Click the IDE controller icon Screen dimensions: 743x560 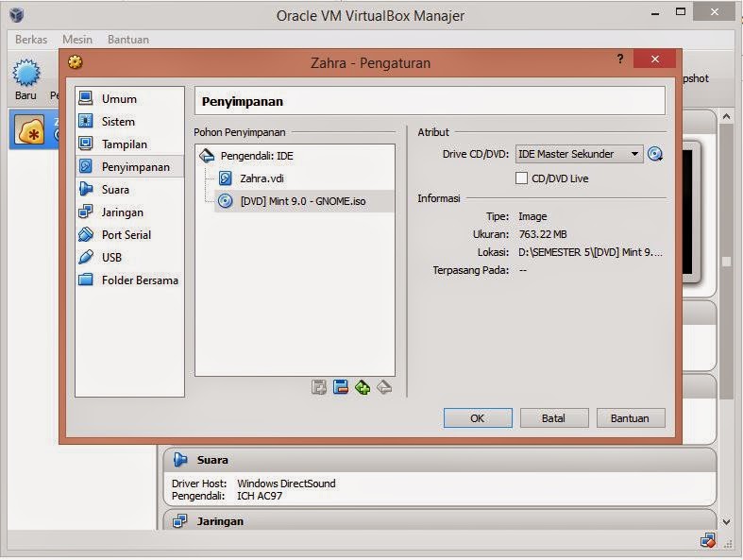(207, 156)
